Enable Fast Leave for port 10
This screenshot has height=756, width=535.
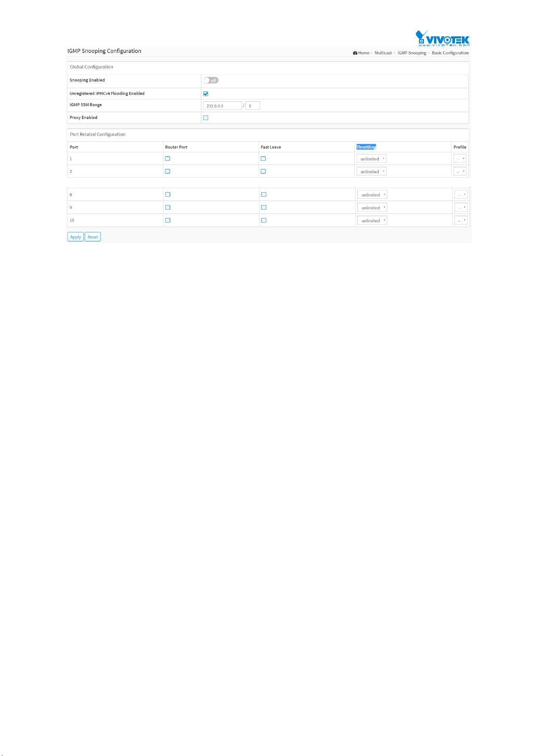click(263, 220)
